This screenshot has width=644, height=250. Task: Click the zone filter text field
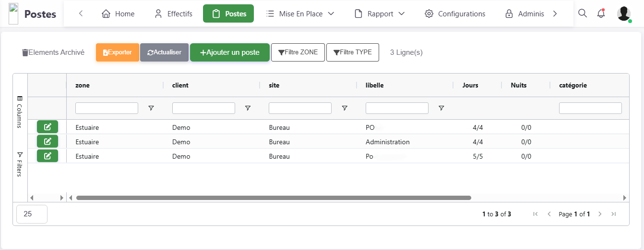click(107, 108)
